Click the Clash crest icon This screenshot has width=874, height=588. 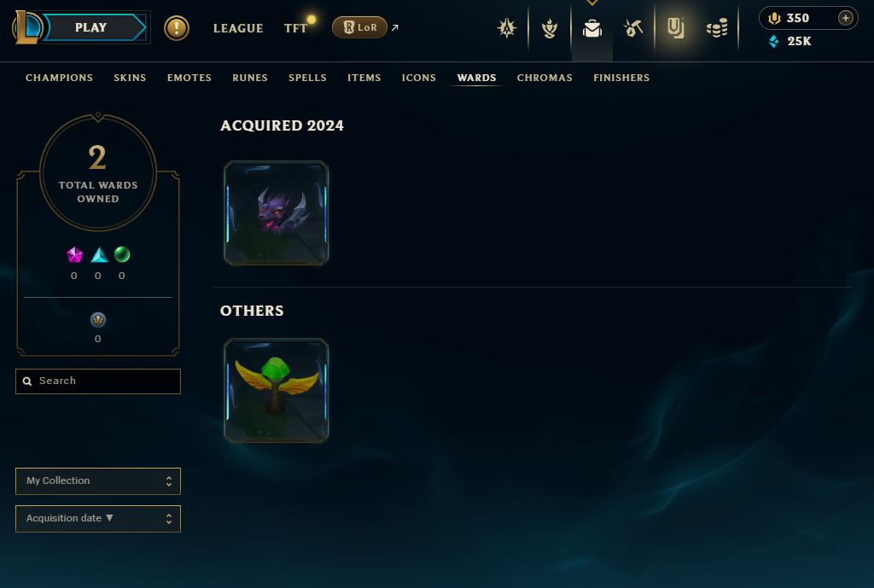point(507,28)
